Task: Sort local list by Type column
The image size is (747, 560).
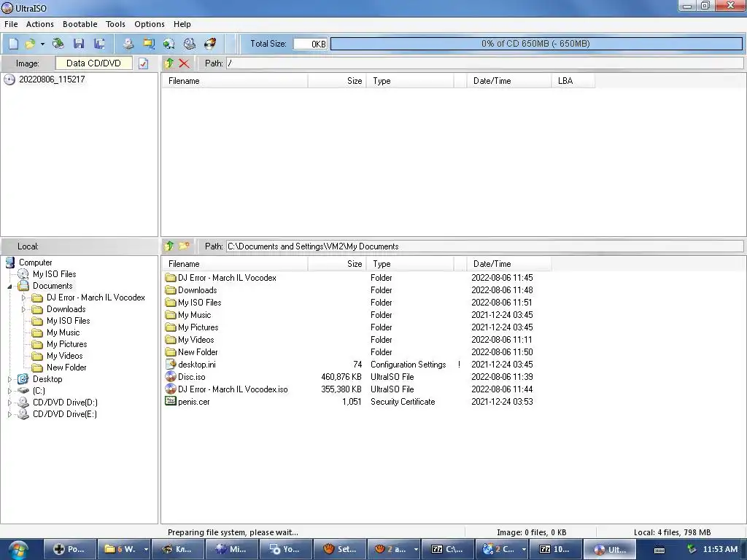Action: 410,264
